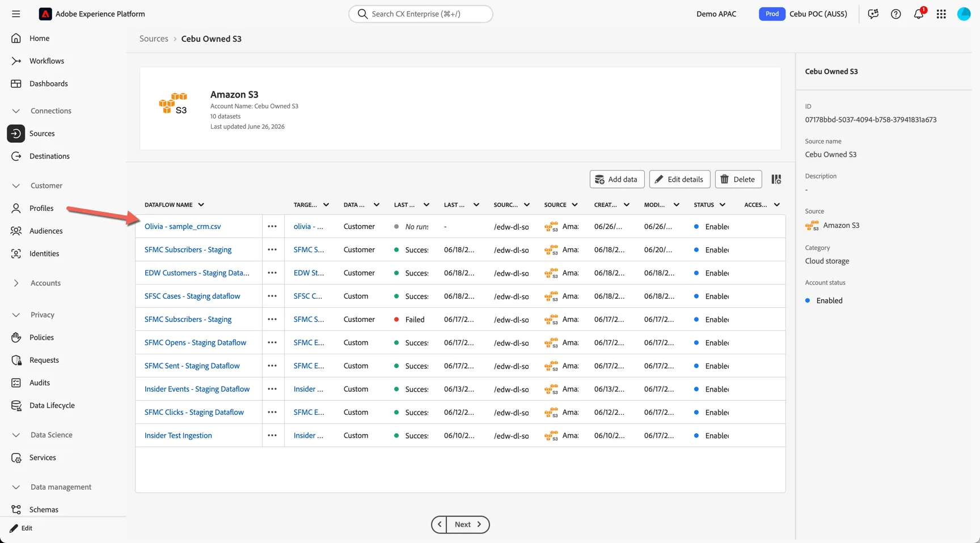Open Data Lifecycle in sidebar
This screenshot has width=980, height=543.
52,405
